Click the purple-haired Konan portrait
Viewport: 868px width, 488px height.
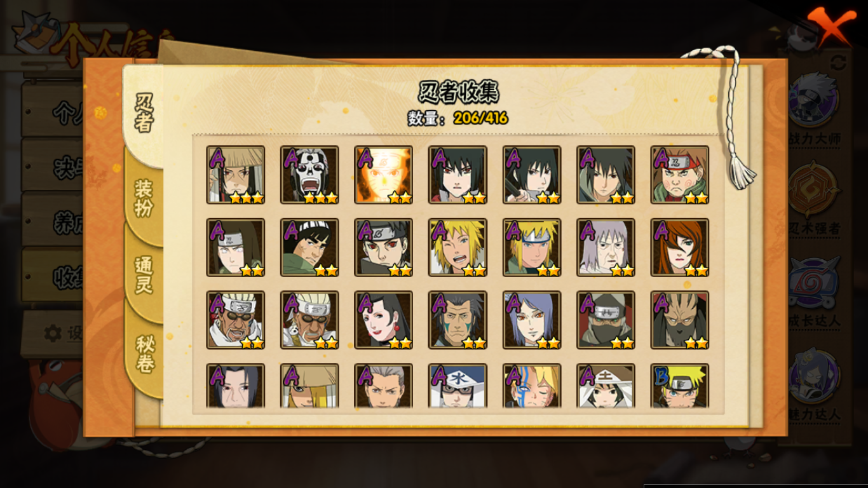(x=532, y=320)
